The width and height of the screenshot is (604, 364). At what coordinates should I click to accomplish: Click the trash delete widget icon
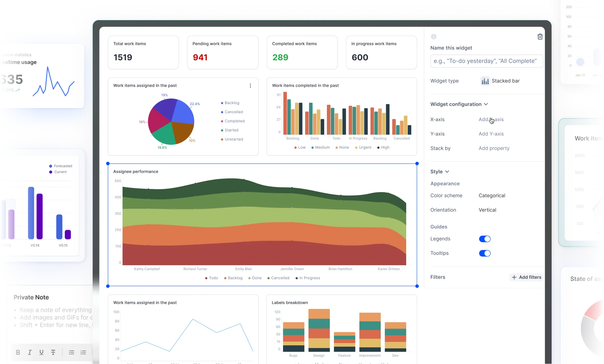click(540, 37)
